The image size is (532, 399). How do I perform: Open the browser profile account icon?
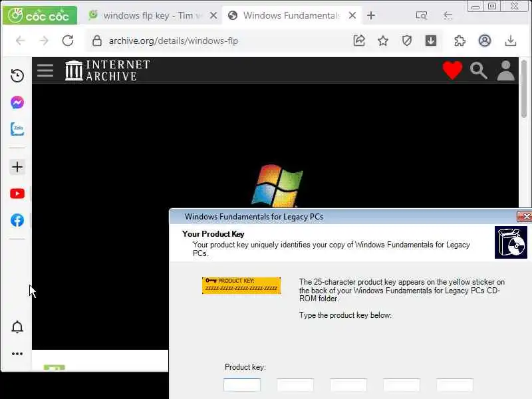click(x=485, y=41)
